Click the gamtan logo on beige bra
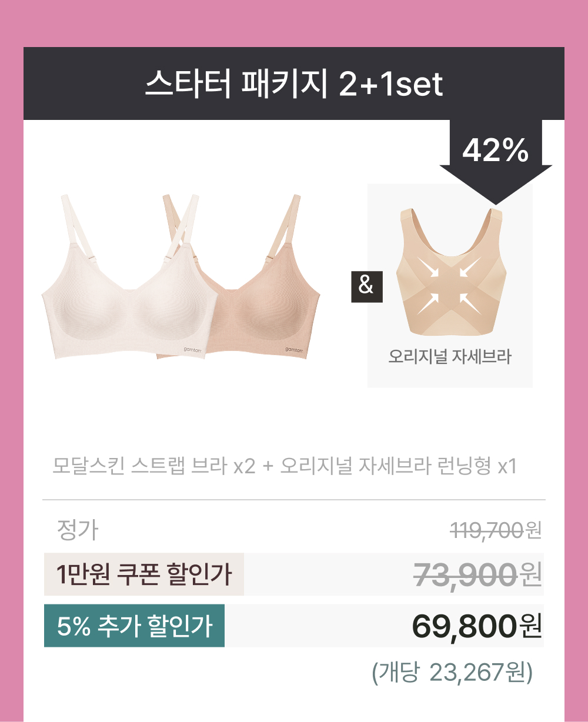The width and height of the screenshot is (588, 722). [x=295, y=350]
